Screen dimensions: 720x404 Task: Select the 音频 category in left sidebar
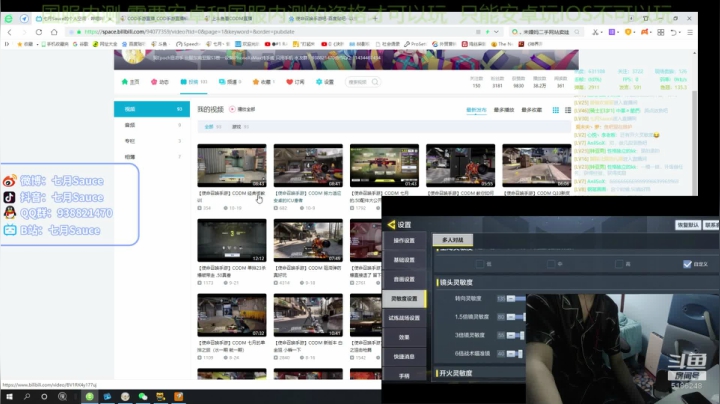[x=152, y=125]
